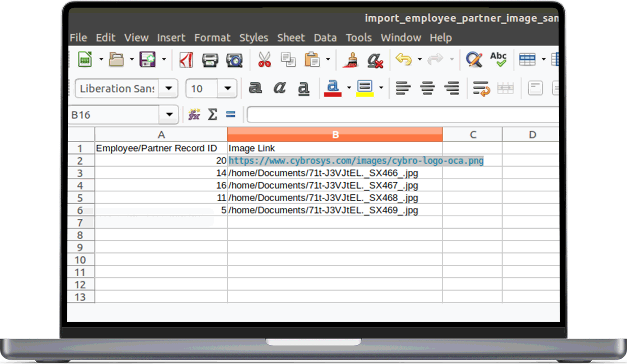Expand the font size 10 dropdown

(227, 89)
